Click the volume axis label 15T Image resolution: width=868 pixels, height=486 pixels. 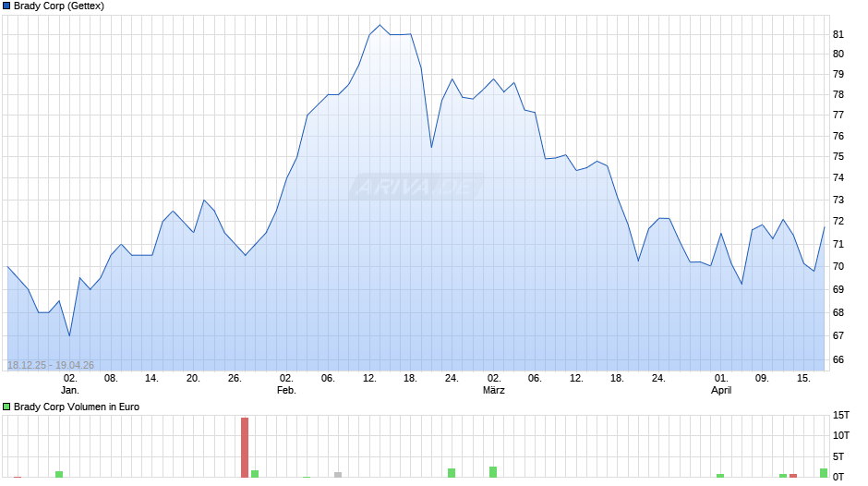841,415
